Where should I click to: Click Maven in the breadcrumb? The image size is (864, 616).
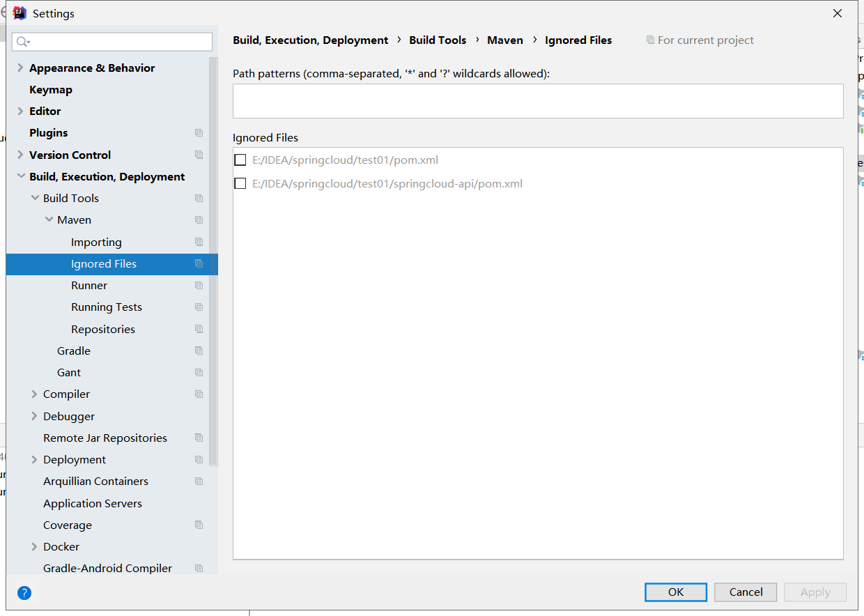tap(505, 40)
